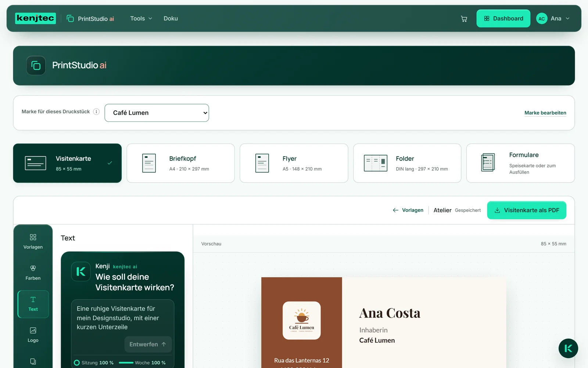Viewport: 588px width, 368px height.
Task: Open the Café Lumen brand dropdown
Action: (x=157, y=113)
